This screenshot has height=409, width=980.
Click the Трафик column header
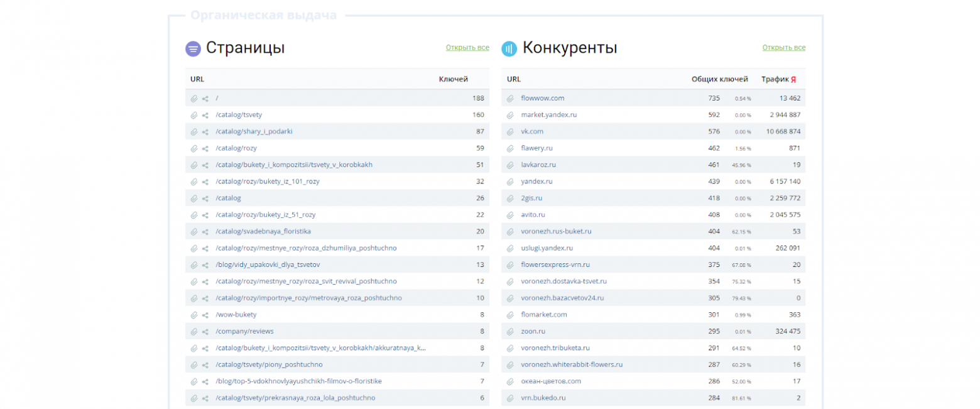[775, 80]
